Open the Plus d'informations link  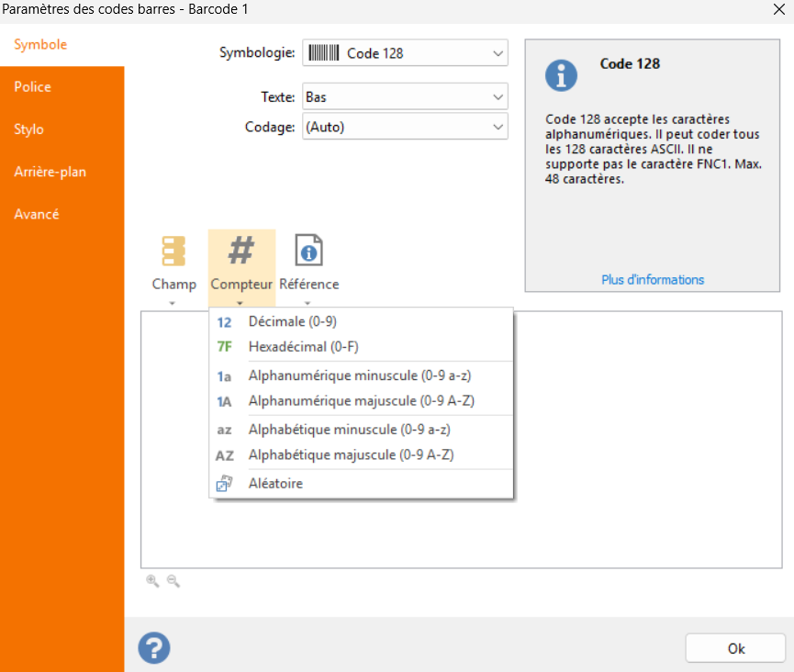653,280
